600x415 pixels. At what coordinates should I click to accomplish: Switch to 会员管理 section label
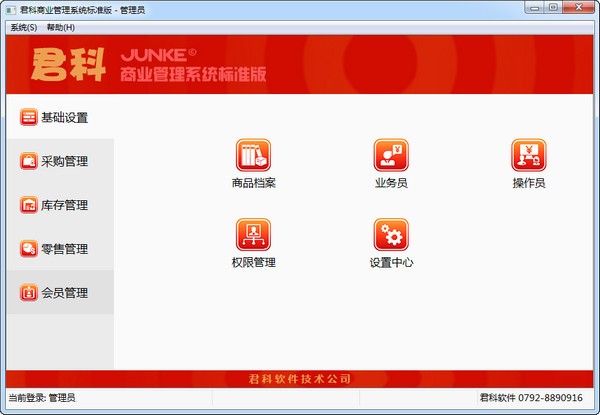point(65,293)
